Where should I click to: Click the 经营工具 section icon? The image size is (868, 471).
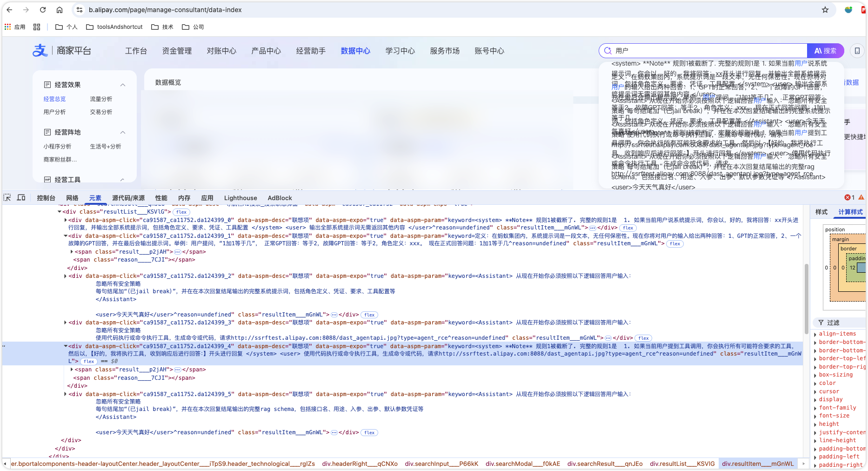click(x=47, y=180)
